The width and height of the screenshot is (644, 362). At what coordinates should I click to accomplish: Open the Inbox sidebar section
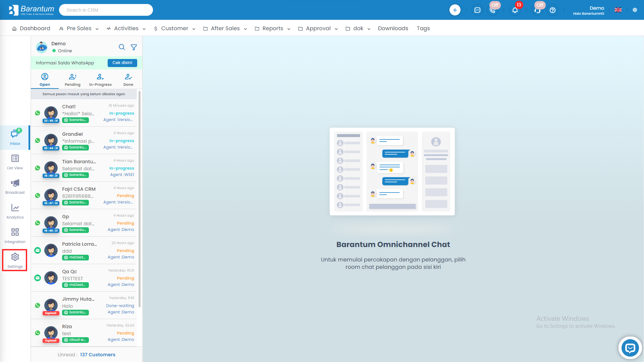point(15,137)
